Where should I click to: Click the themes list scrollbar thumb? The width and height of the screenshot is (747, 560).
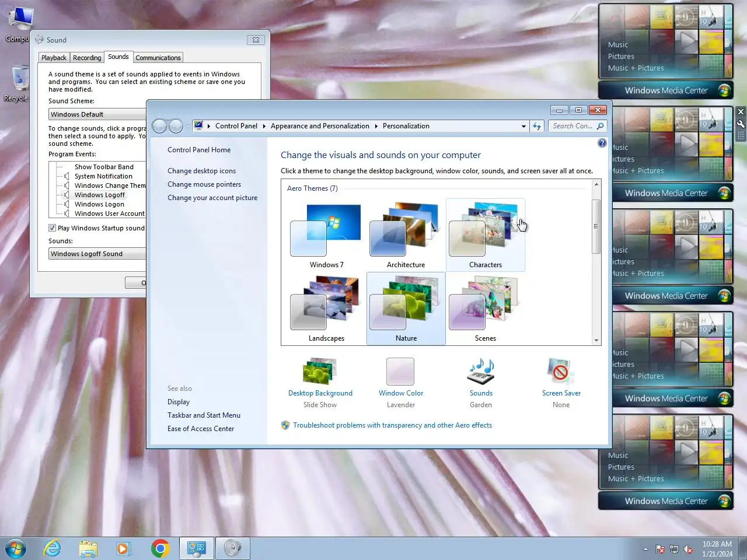[x=596, y=226]
